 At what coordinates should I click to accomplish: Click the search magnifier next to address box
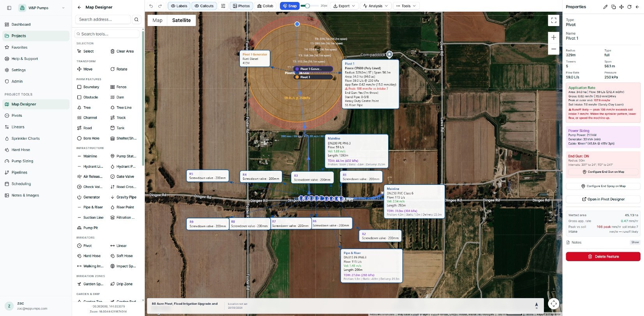pyautogui.click(x=136, y=19)
